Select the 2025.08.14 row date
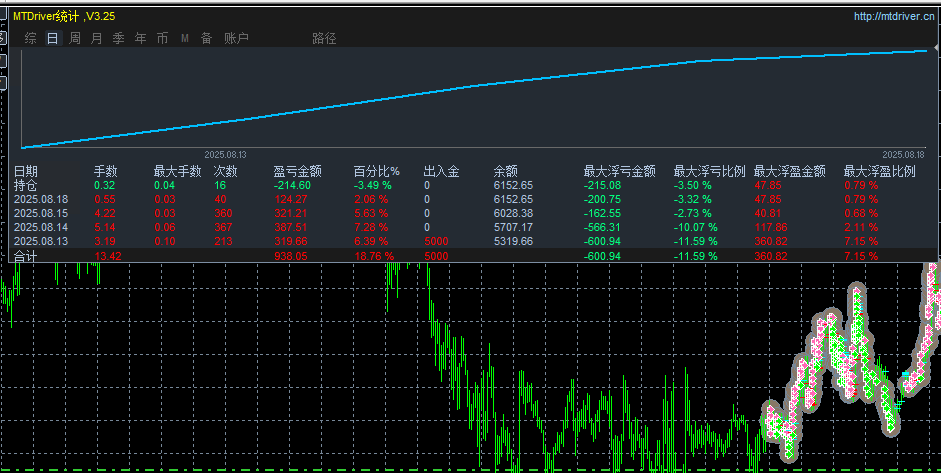Screen dimensions: 941x473 coord(41,227)
